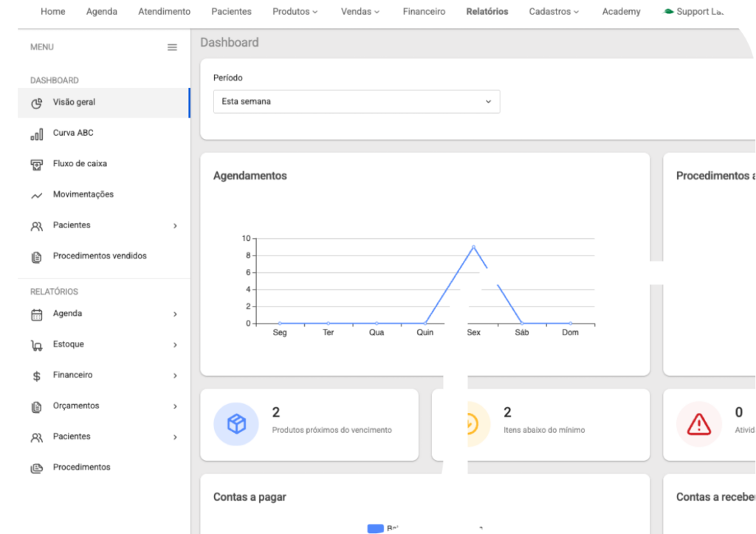Click the Fluxo de caixa register icon
This screenshot has width=756, height=534.
[x=36, y=164]
